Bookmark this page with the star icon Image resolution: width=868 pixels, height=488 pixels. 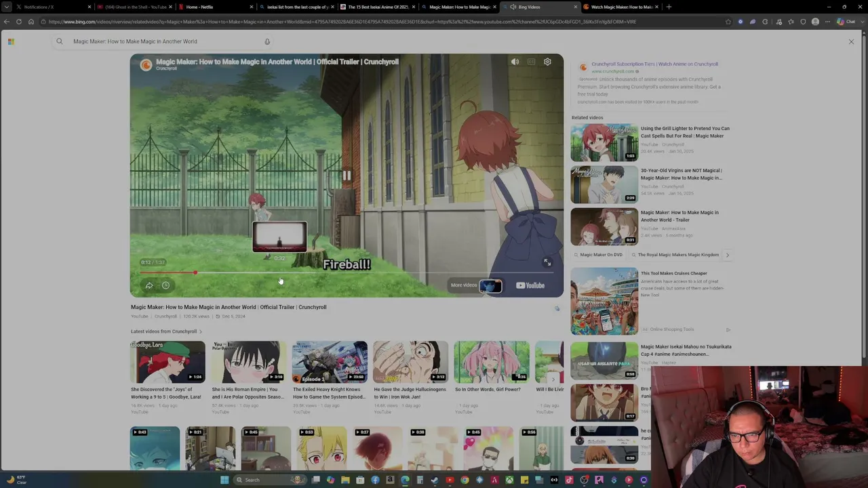click(728, 22)
